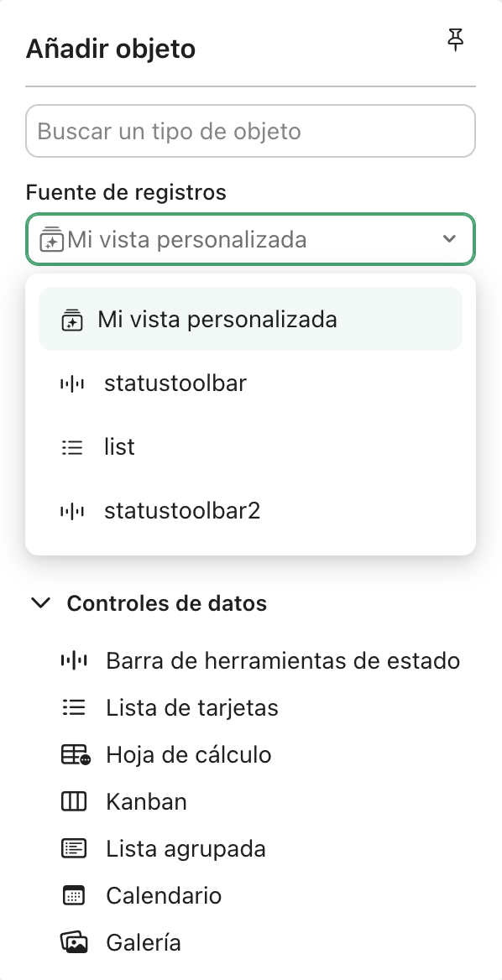Viewport: 502px width, 980px height.
Task: Click the Lista de tarjetas icon
Action: pos(74,707)
